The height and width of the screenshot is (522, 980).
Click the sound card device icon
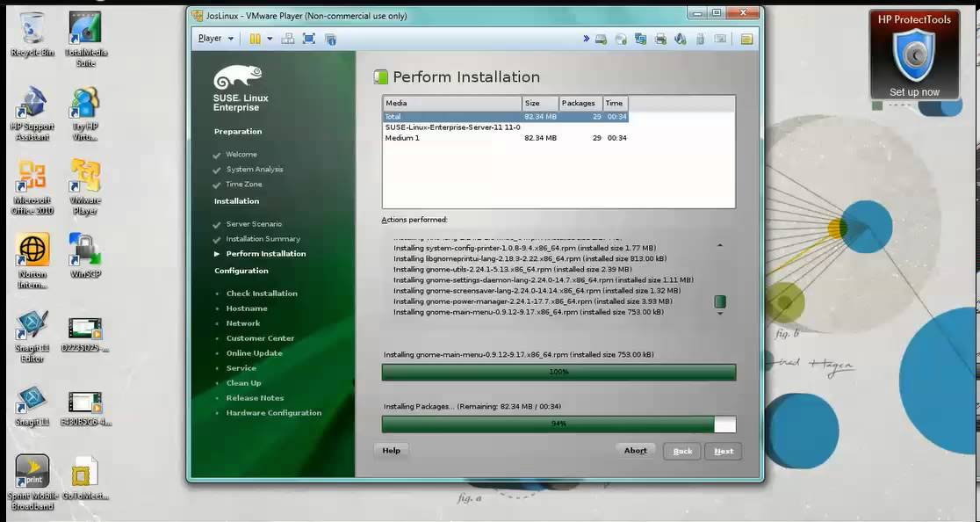click(x=681, y=40)
